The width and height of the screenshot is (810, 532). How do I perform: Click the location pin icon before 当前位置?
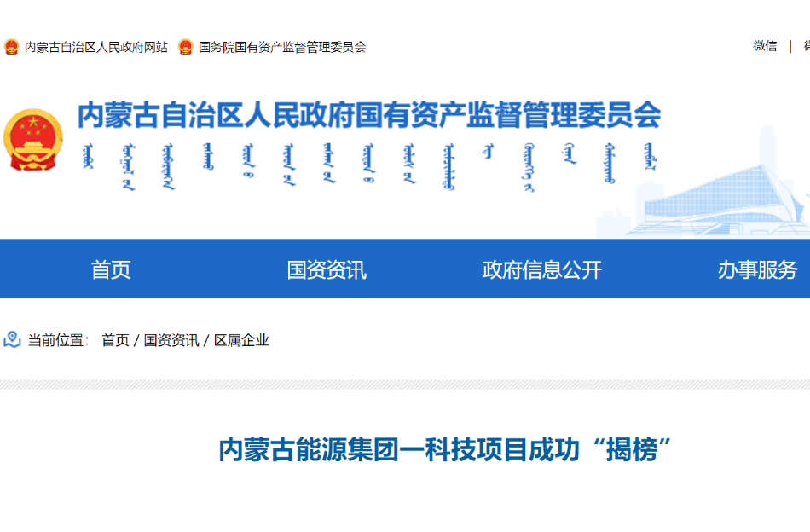tap(12, 340)
